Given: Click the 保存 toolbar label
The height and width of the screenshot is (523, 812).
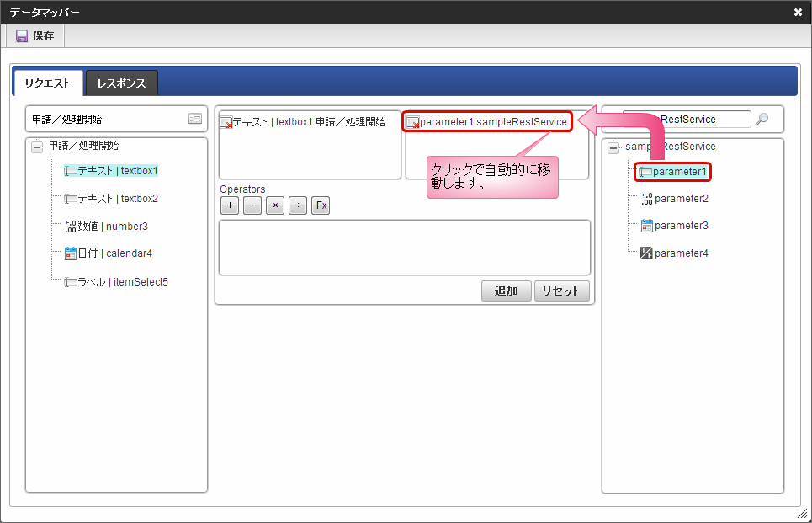Looking at the screenshot, I should pos(43,35).
